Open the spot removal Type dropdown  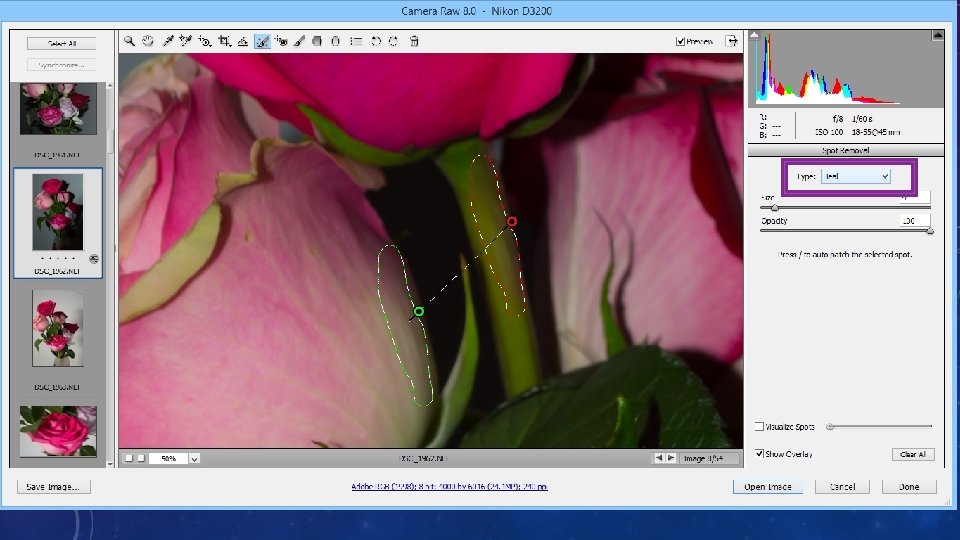[855, 176]
